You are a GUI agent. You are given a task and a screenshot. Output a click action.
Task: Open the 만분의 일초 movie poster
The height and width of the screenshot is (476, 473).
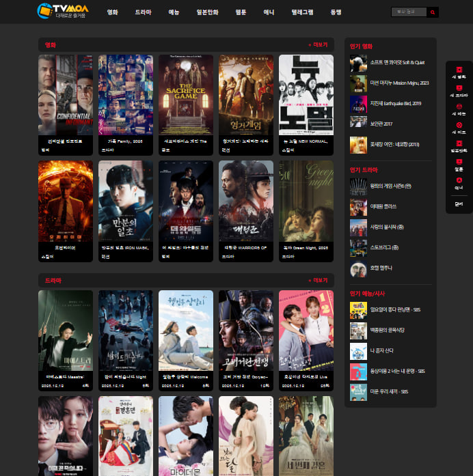(126, 201)
